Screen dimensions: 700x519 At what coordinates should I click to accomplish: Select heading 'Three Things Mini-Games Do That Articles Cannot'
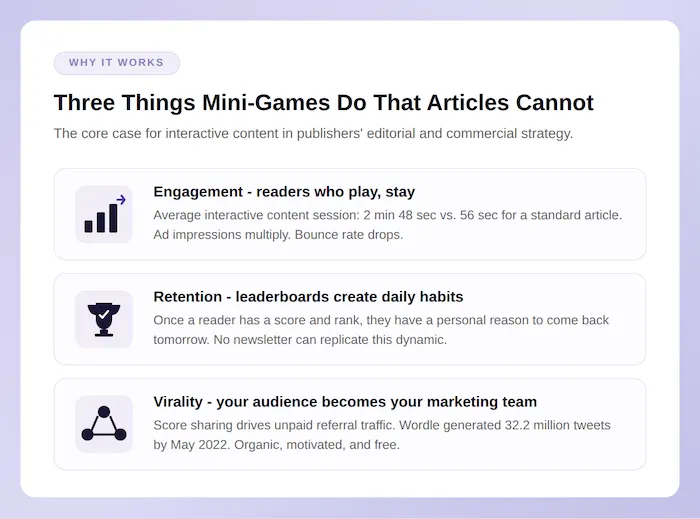pyautogui.click(x=324, y=103)
